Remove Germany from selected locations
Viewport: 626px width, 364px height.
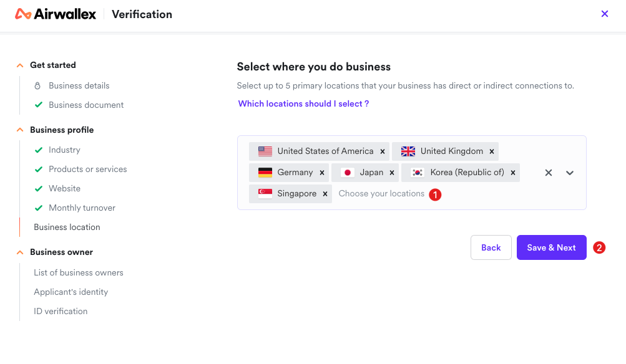(x=322, y=173)
